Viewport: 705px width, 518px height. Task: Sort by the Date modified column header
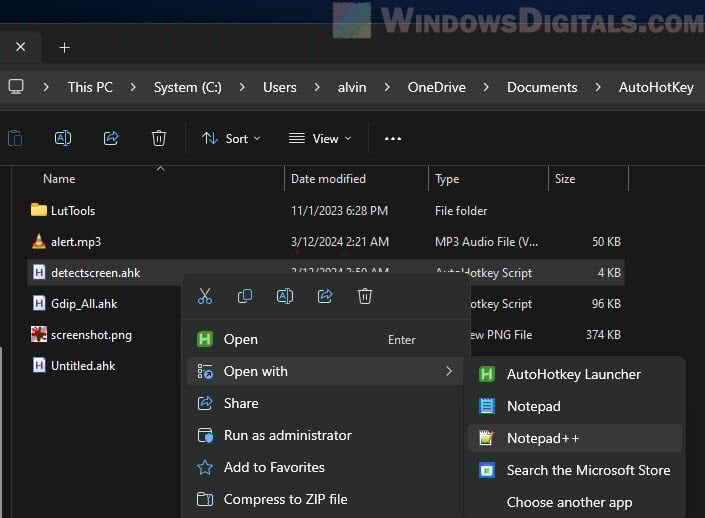(x=328, y=179)
